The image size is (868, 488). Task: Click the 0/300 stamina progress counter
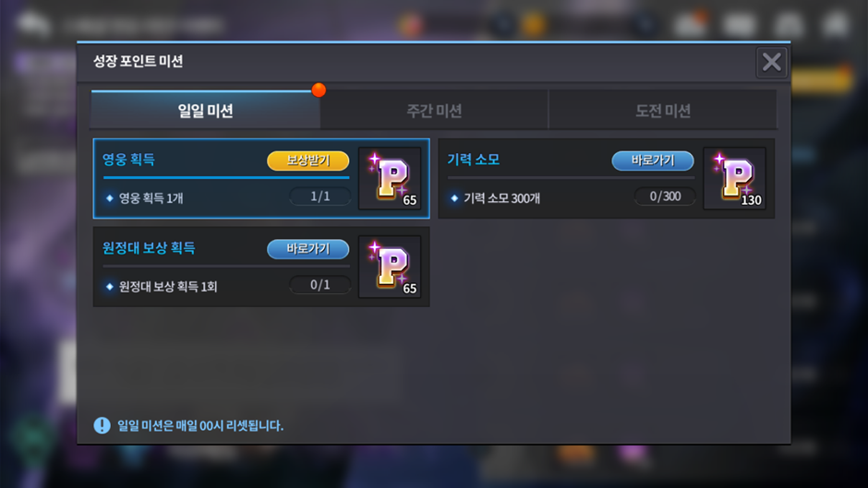tap(665, 196)
